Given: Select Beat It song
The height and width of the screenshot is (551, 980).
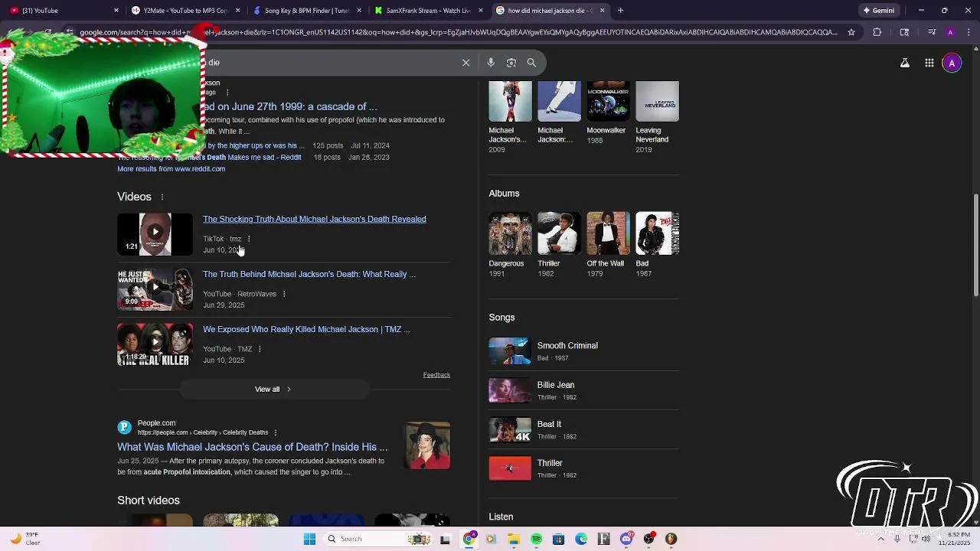Looking at the screenshot, I should [x=583, y=429].
